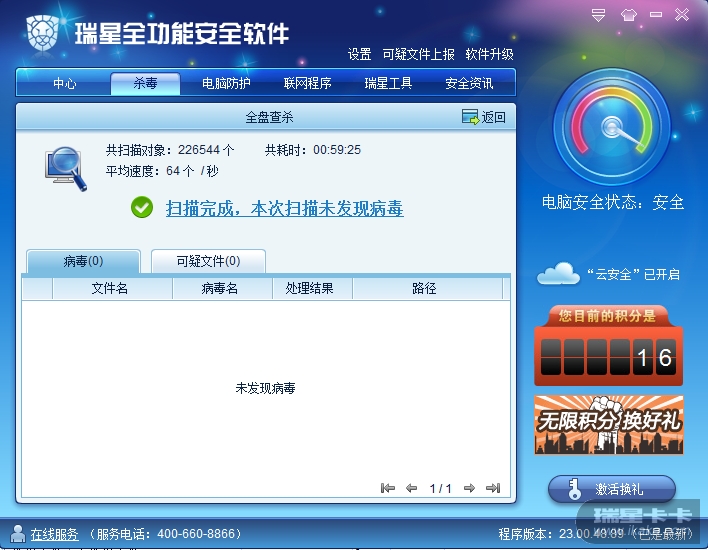
Task: Click the online service person icon
Action: [18, 533]
